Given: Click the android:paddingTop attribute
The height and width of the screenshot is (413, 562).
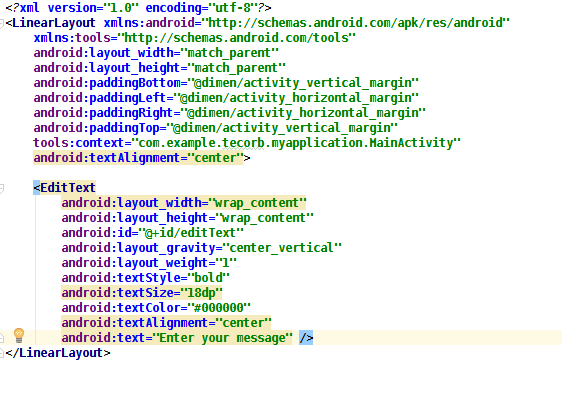Looking at the screenshot, I should (x=216, y=128).
